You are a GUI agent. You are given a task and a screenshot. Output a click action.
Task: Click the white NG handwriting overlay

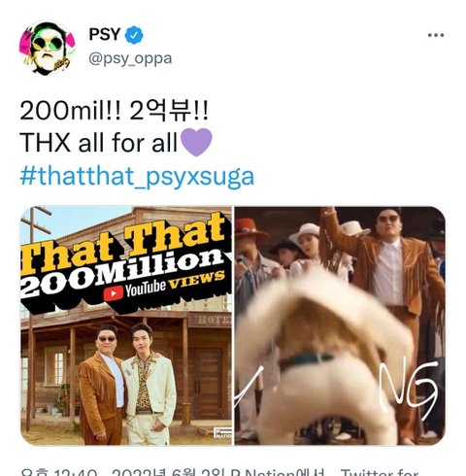click(409, 389)
